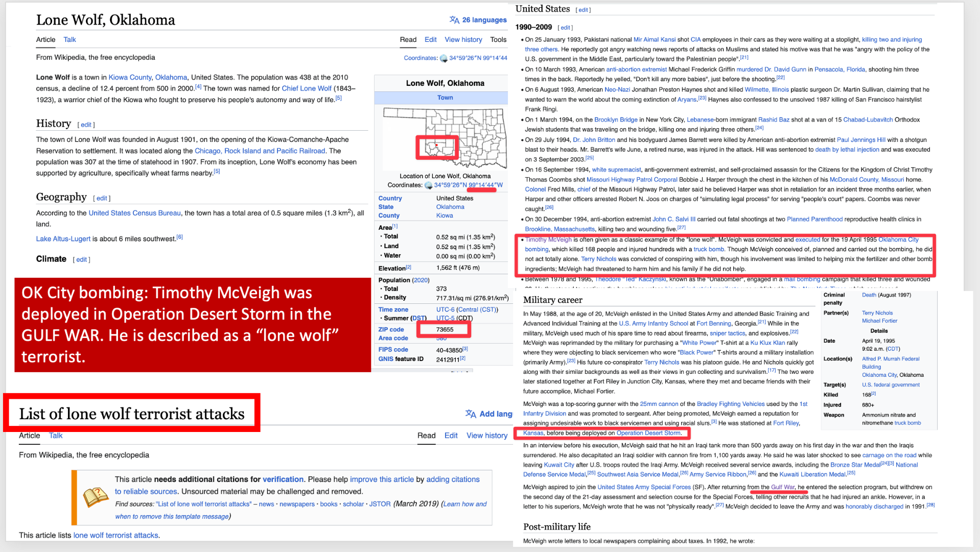Screen dimensions: 980x552
Task: Open the FIPS code infobox label link
Action: 393,350
